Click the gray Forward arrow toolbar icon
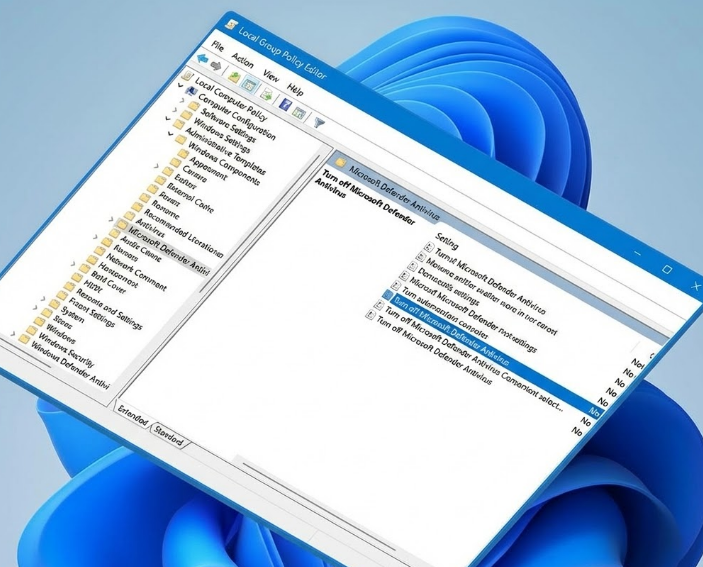This screenshot has width=703, height=567. [x=216, y=65]
